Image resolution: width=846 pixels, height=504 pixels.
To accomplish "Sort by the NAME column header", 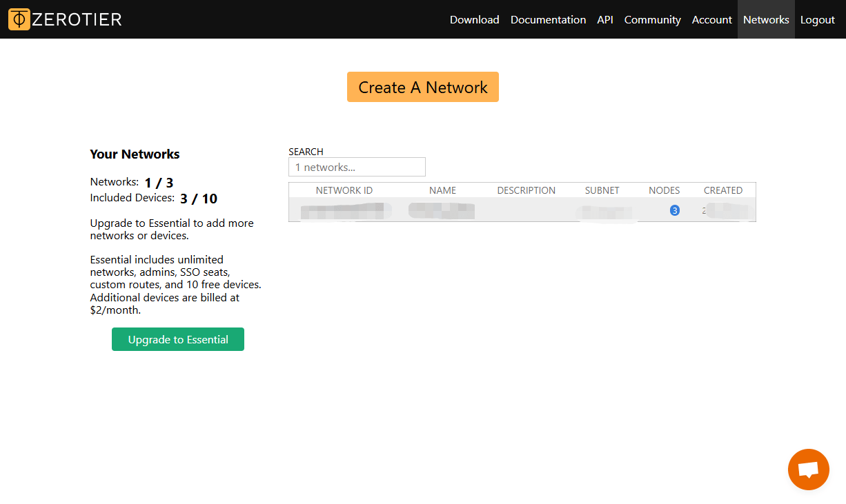I will pyautogui.click(x=442, y=190).
